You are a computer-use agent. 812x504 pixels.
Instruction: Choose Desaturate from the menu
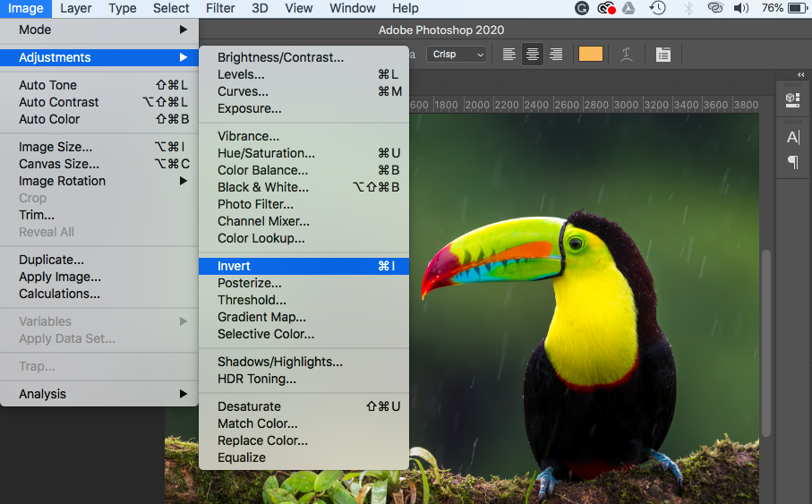[x=304, y=406]
